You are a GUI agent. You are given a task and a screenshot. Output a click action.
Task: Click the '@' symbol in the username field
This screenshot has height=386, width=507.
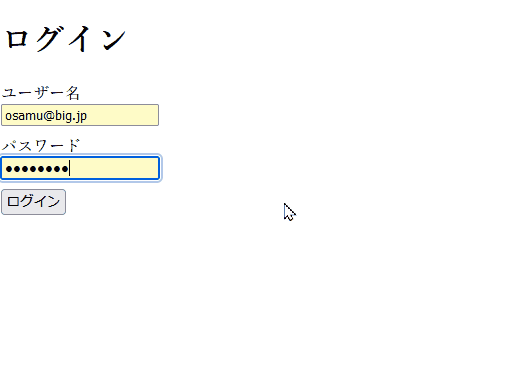coord(49,116)
